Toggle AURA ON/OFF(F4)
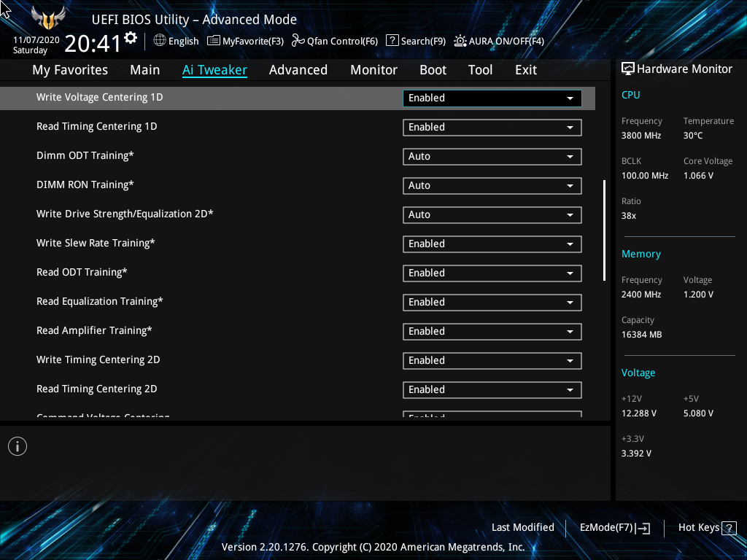 (x=499, y=41)
